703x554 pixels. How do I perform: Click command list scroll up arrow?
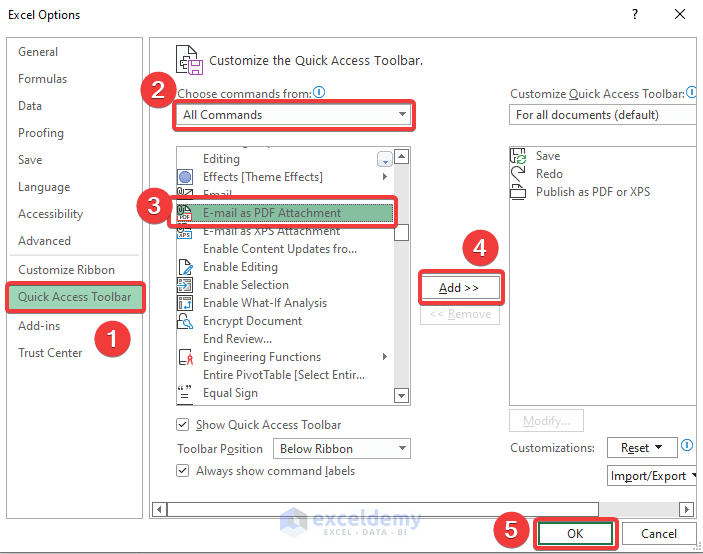[x=401, y=157]
